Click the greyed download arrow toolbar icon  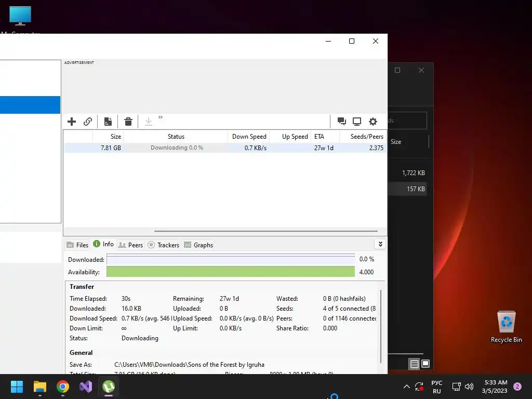pyautogui.click(x=148, y=122)
